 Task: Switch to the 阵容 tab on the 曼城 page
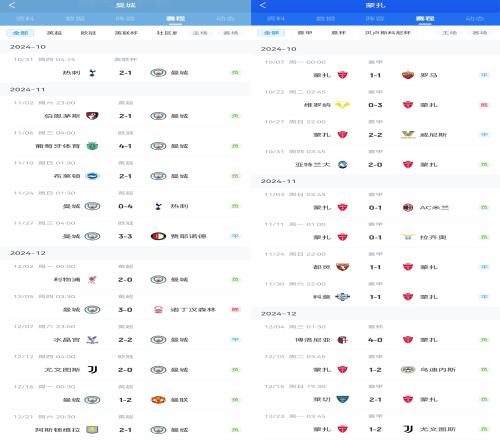point(125,19)
